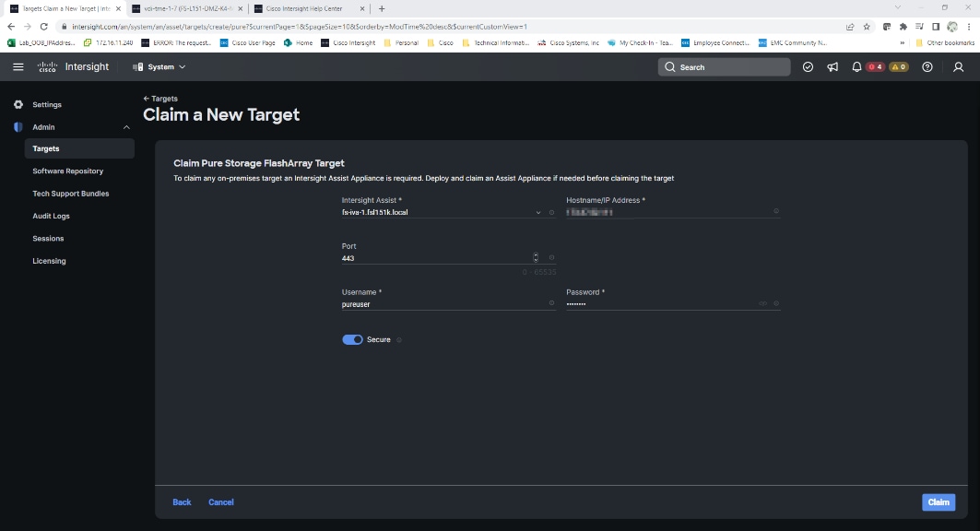Toggle the browser side panel icon
Viewport: 980px width, 531px height.
click(936, 27)
